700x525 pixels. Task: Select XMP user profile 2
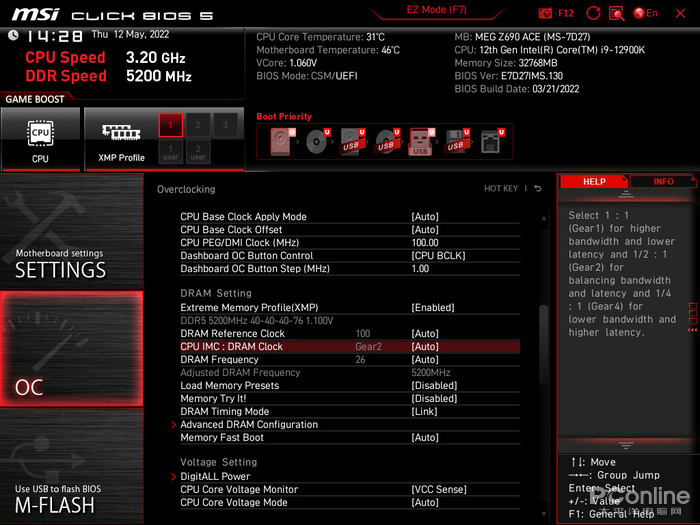click(198, 152)
